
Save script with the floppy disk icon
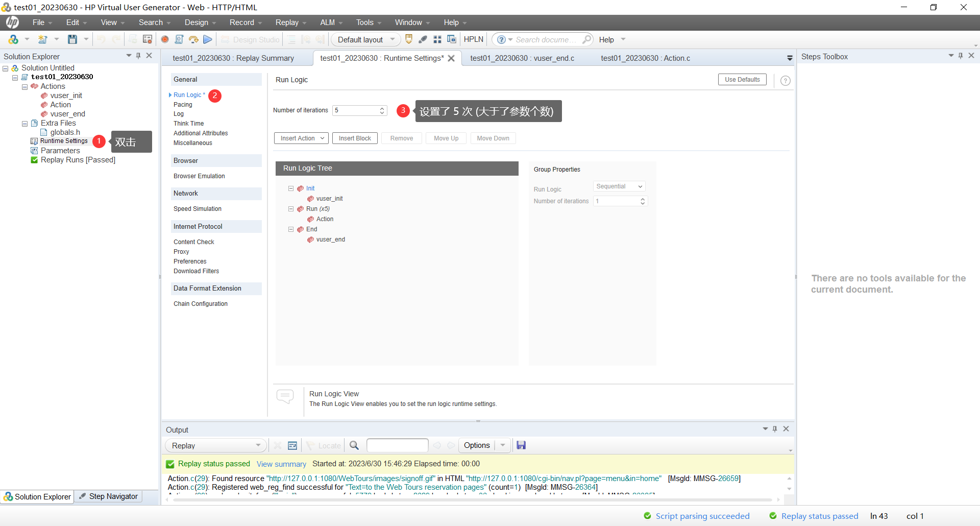coord(72,39)
